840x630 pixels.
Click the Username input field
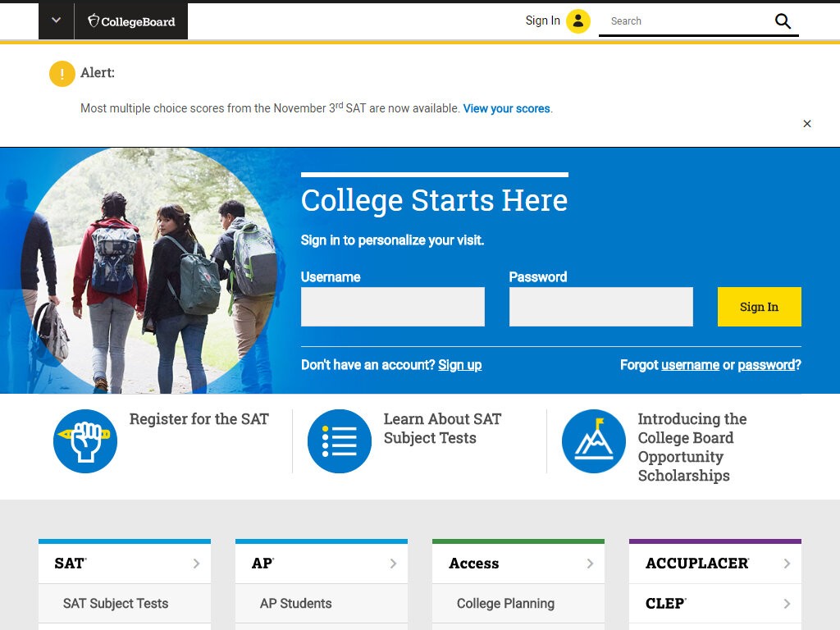coord(393,307)
